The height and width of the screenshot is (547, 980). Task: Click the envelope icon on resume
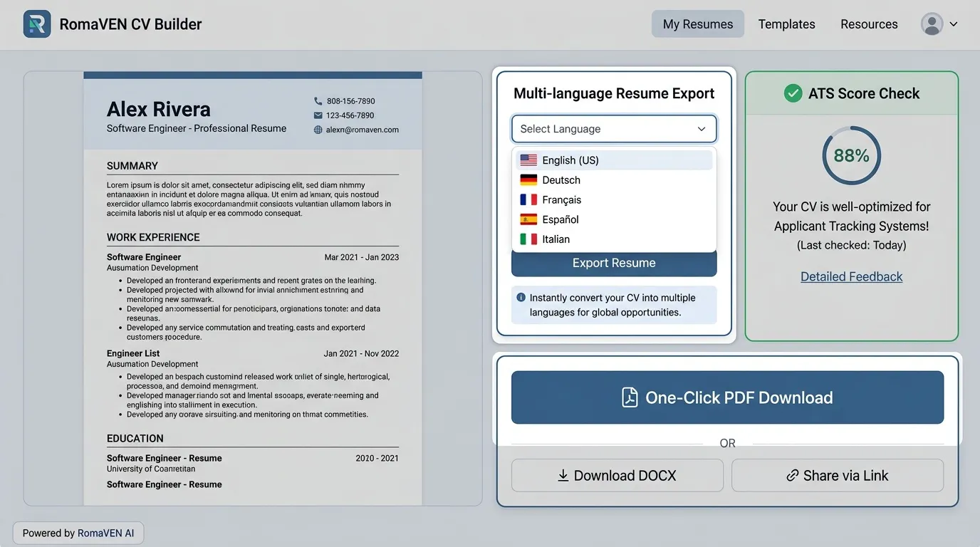tap(318, 115)
